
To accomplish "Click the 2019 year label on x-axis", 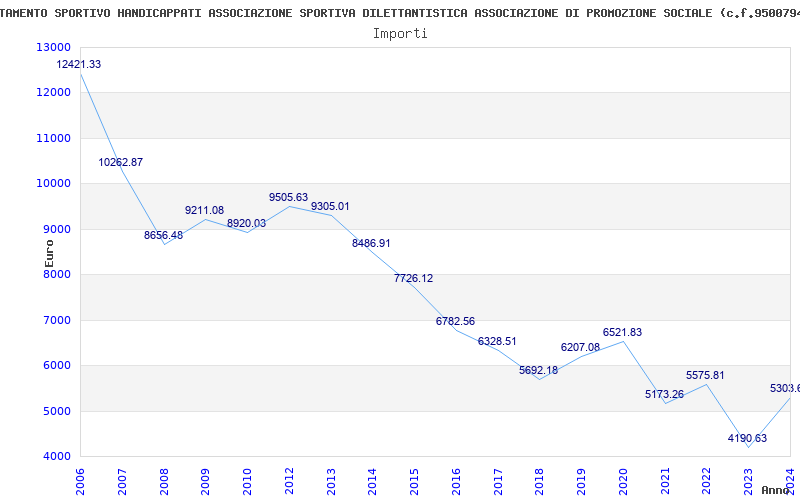I will pos(581,482).
